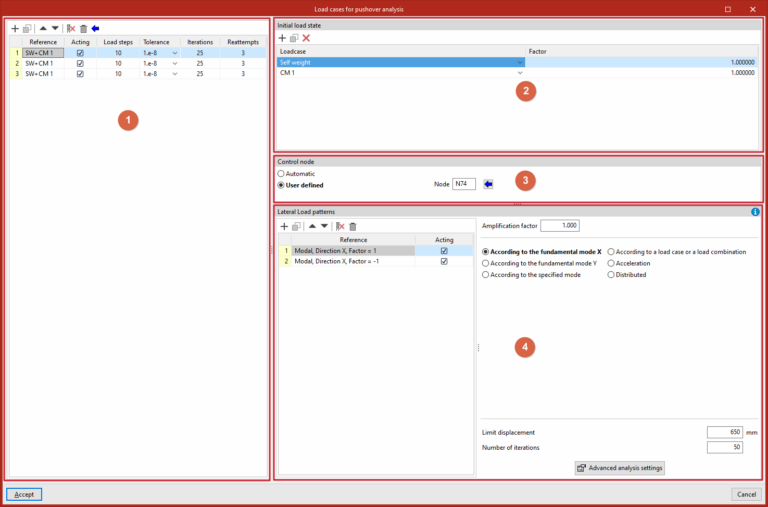Click Factor value of CM 1 row

pyautogui.click(x=642, y=72)
